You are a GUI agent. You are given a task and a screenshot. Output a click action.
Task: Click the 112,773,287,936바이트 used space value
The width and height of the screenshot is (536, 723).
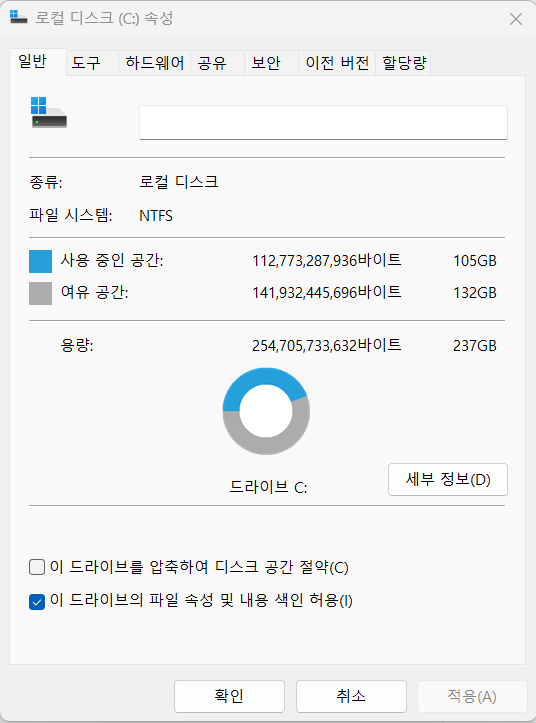tap(327, 261)
